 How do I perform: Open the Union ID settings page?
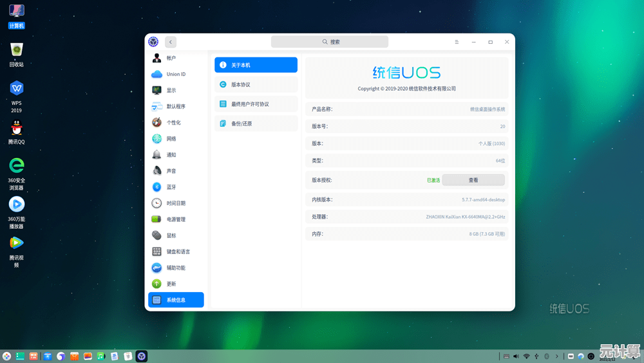[x=176, y=74]
